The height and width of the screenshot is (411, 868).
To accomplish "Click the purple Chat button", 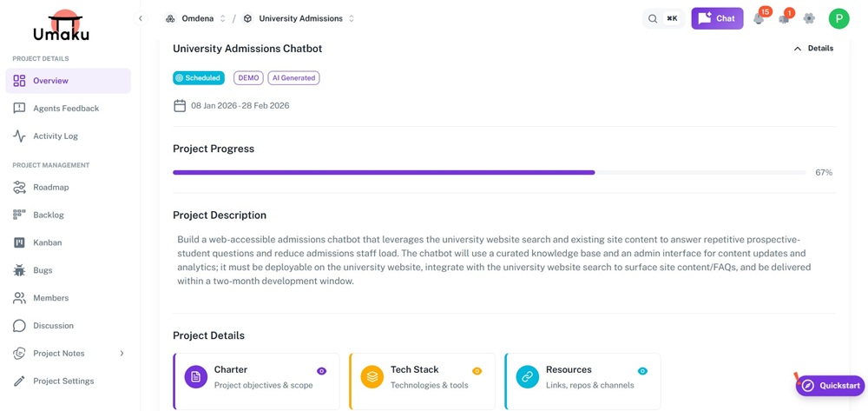I will 717,18.
